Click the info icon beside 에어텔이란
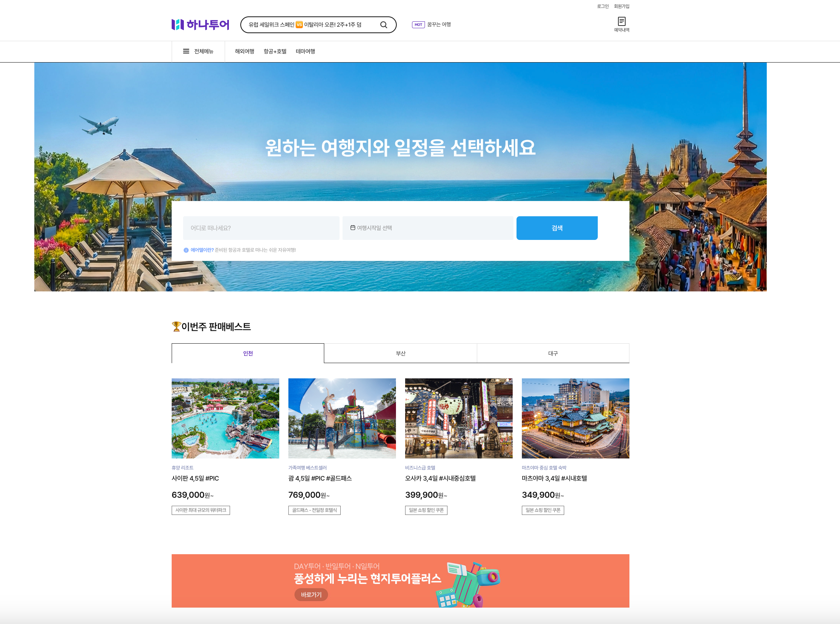This screenshot has height=624, width=840. pyautogui.click(x=186, y=250)
